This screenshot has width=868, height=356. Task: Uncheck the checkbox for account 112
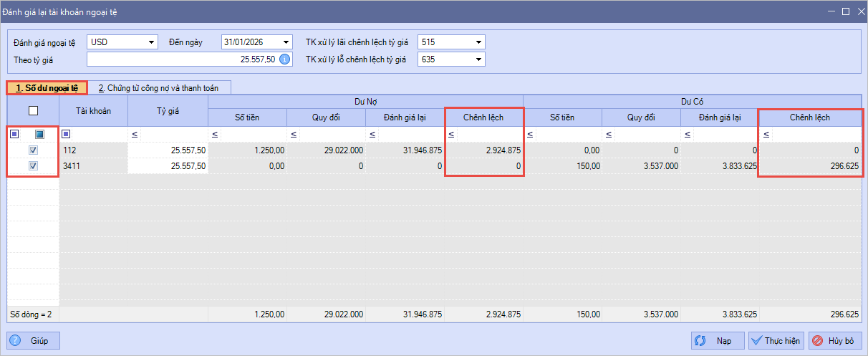point(33,150)
